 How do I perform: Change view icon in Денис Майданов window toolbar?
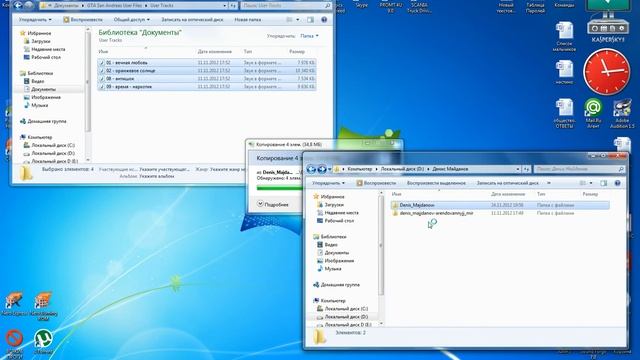coord(583,183)
